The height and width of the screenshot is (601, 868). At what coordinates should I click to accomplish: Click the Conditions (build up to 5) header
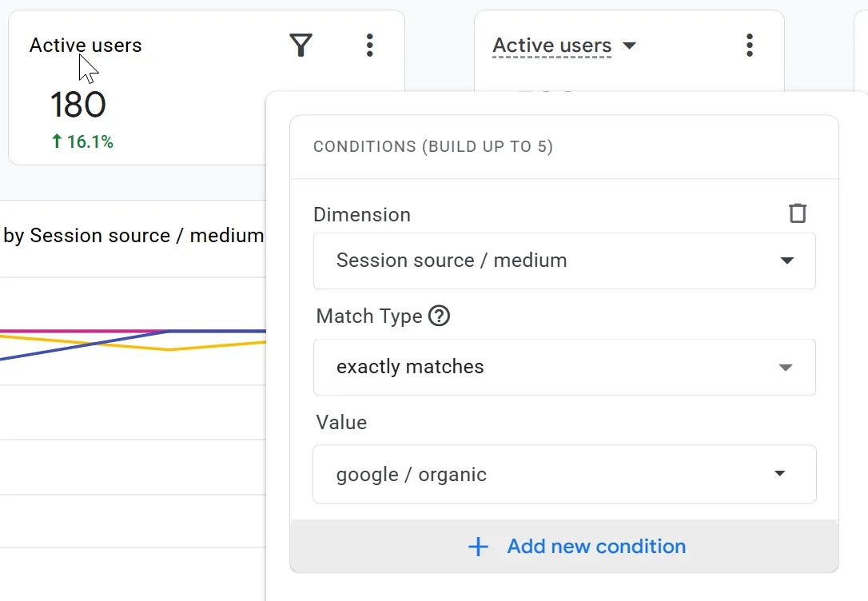click(x=433, y=146)
